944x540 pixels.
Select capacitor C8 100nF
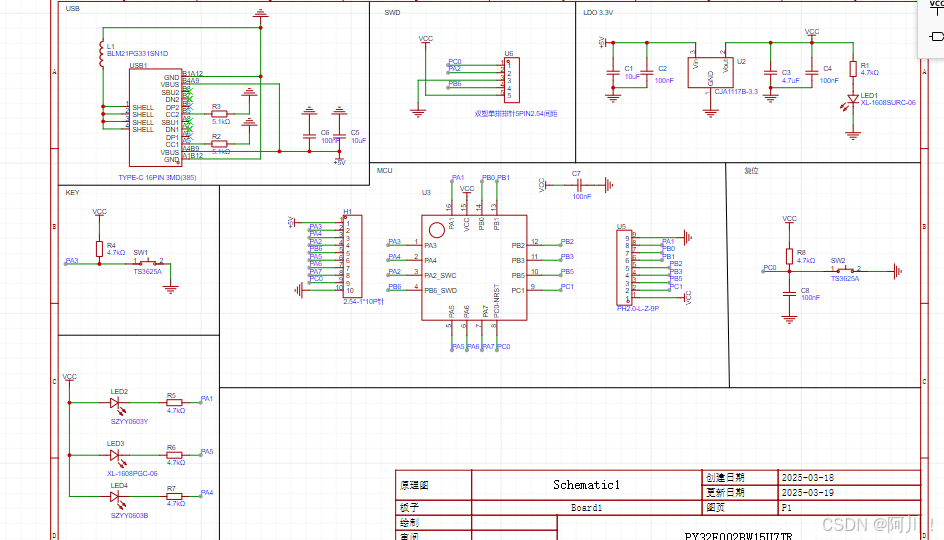coord(789,294)
